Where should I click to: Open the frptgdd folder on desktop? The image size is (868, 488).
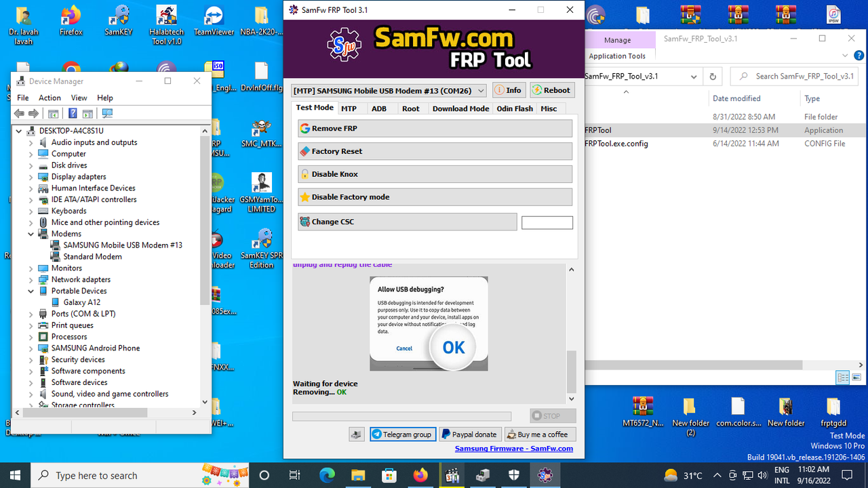tap(833, 411)
